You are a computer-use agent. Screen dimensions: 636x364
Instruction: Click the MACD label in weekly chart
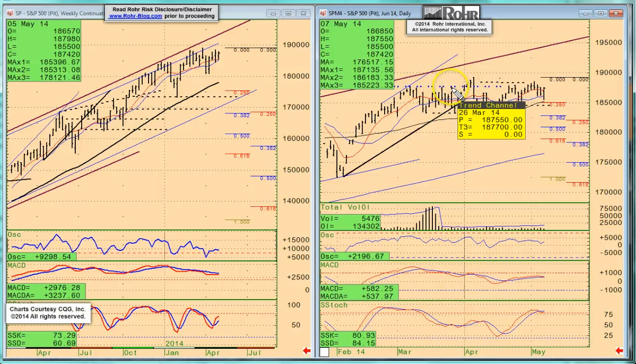coord(17,265)
